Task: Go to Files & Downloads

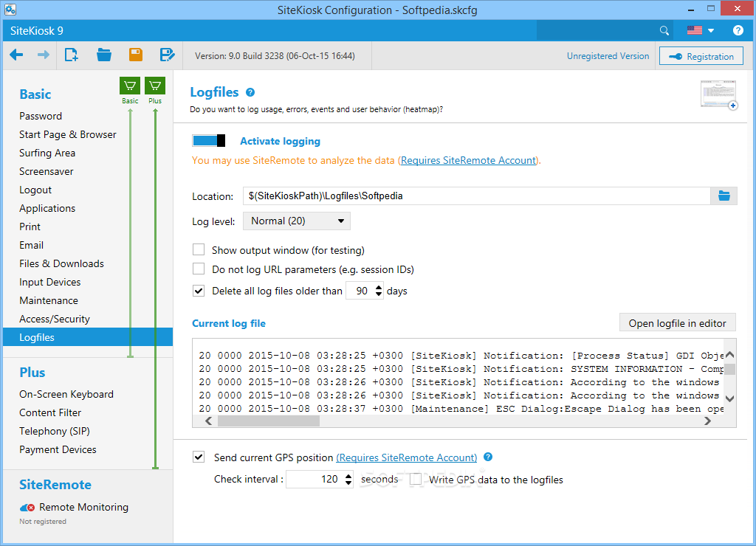Action: coord(61,263)
